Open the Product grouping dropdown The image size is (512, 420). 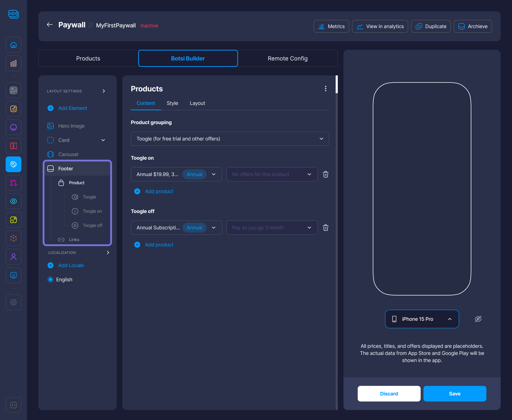click(230, 139)
